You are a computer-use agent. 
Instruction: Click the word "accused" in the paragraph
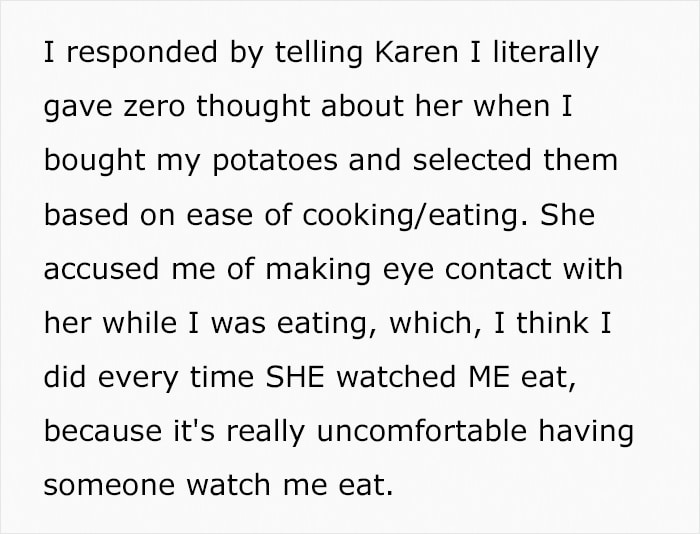101,270
